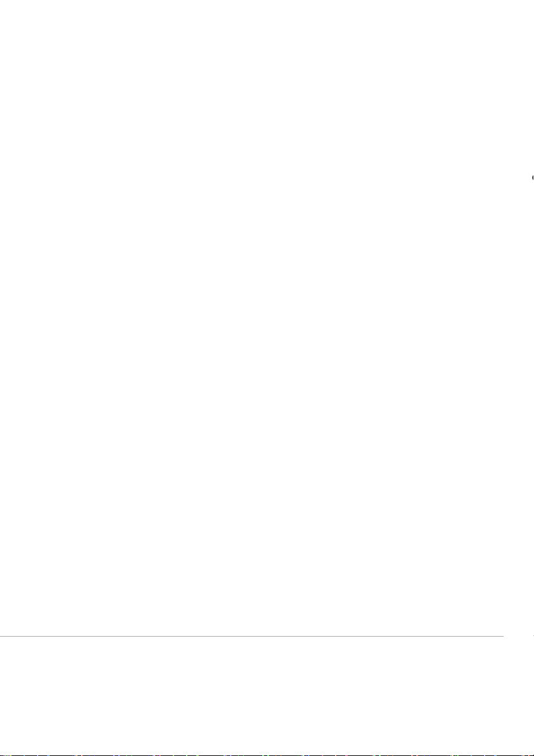
Task: Click the bottom-right corner of the blank page
Action: pyautogui.click(x=531, y=753)
